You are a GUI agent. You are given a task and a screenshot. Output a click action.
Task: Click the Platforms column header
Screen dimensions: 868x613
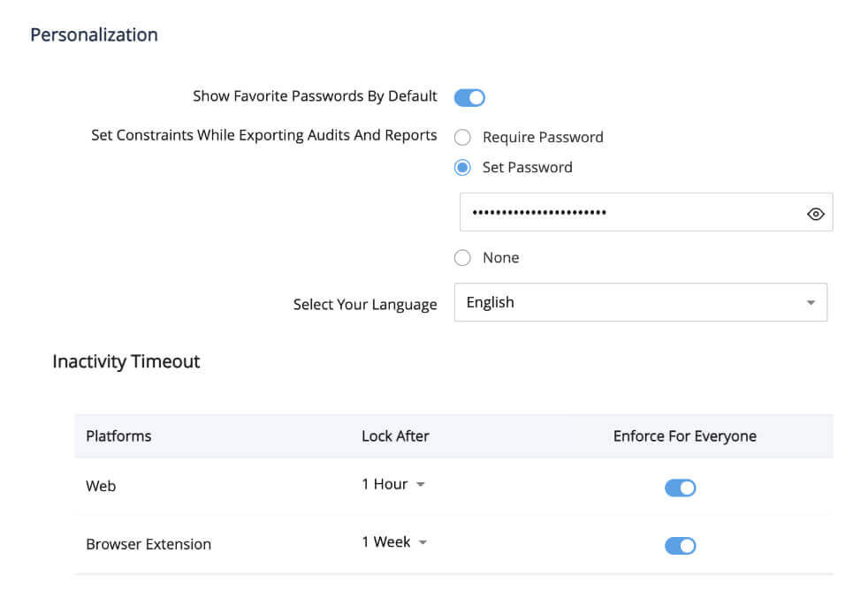(118, 435)
